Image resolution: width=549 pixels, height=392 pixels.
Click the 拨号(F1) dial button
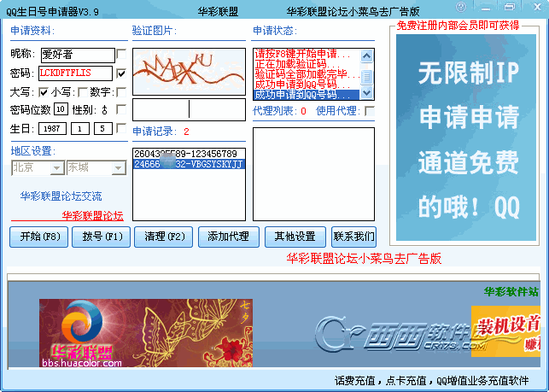[102, 237]
